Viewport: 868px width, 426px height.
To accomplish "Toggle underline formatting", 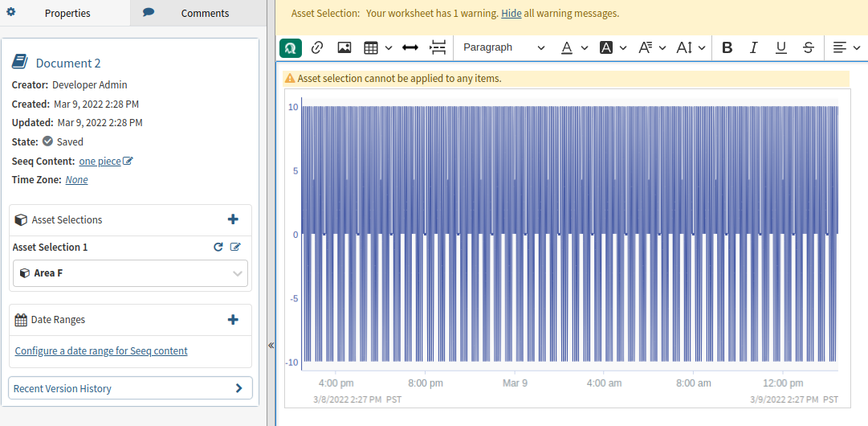I will click(780, 47).
